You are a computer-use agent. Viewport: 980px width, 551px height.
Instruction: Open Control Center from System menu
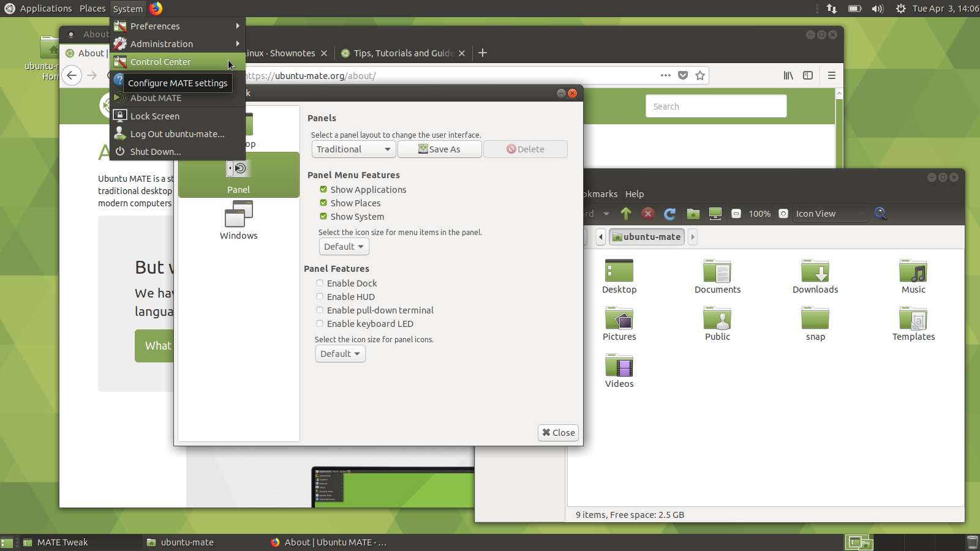point(178,62)
